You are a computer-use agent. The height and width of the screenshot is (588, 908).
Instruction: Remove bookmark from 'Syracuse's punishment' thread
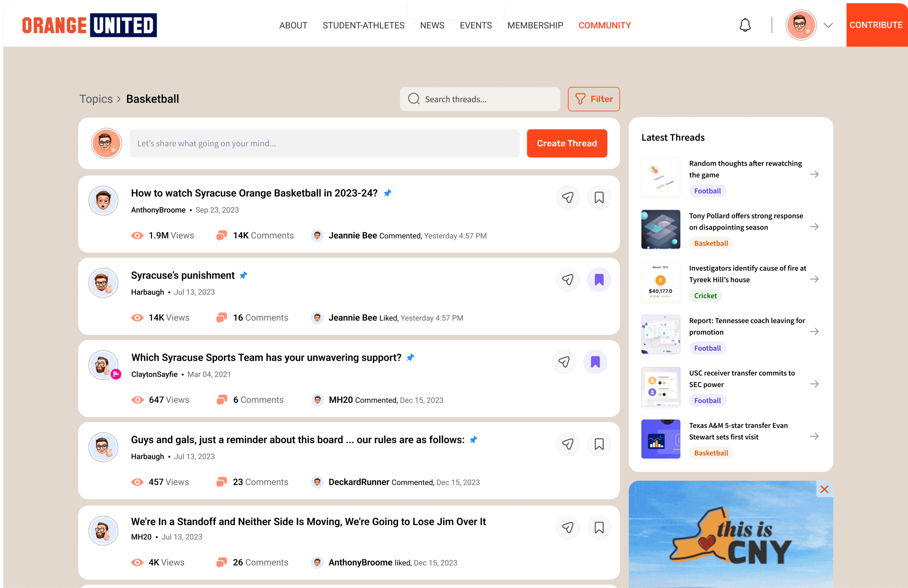[599, 280]
